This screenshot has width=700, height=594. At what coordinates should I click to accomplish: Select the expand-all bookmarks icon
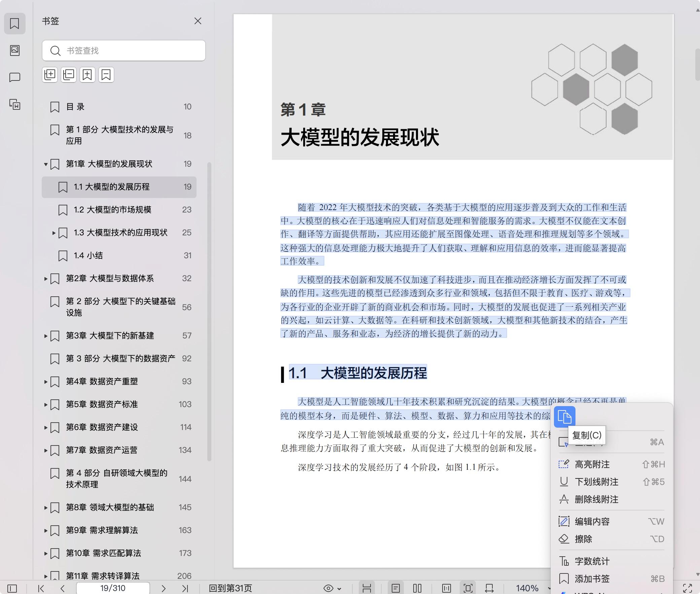[x=50, y=75]
